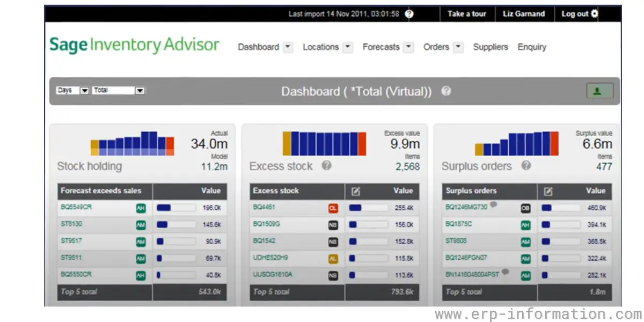Viewport: 644px width, 322px height.
Task: Click Take a tour
Action: click(x=467, y=14)
